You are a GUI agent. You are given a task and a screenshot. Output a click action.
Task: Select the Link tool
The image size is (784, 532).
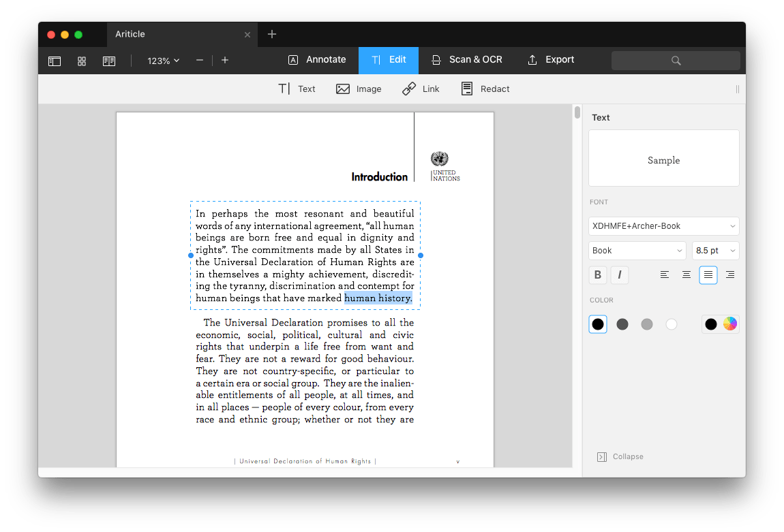tap(421, 89)
